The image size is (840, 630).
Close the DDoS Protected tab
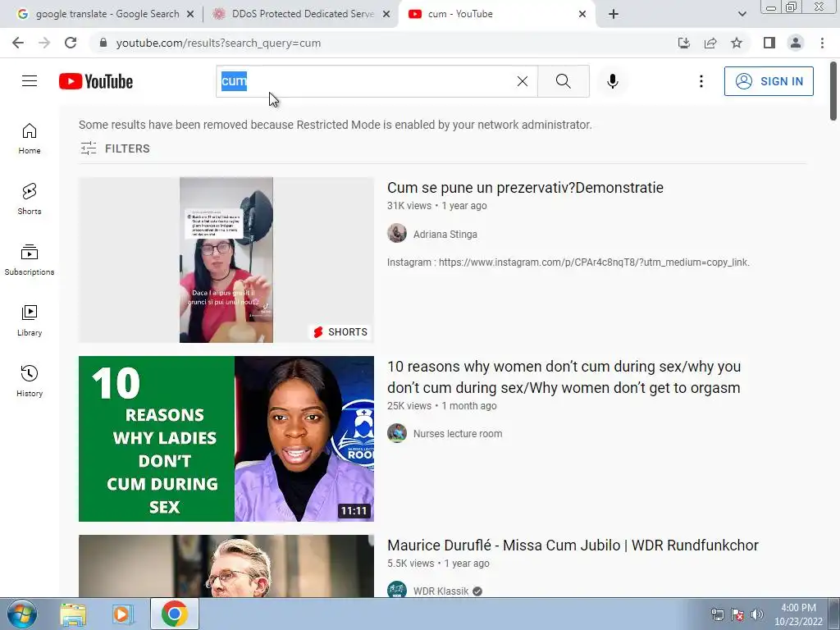point(386,14)
